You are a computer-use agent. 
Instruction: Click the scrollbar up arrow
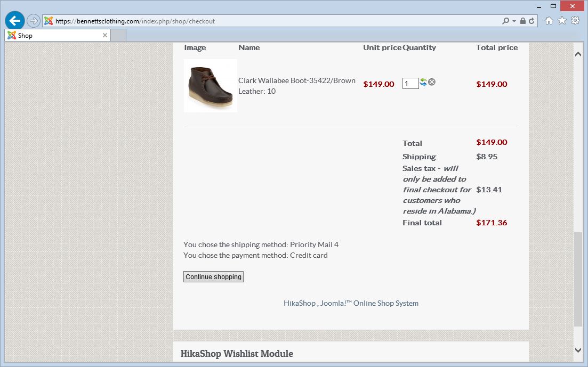pos(578,54)
